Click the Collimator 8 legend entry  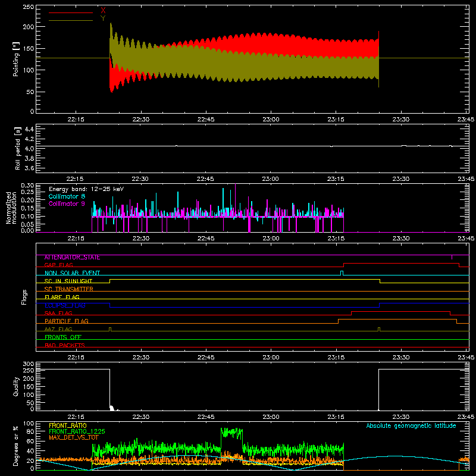[x=67, y=196]
